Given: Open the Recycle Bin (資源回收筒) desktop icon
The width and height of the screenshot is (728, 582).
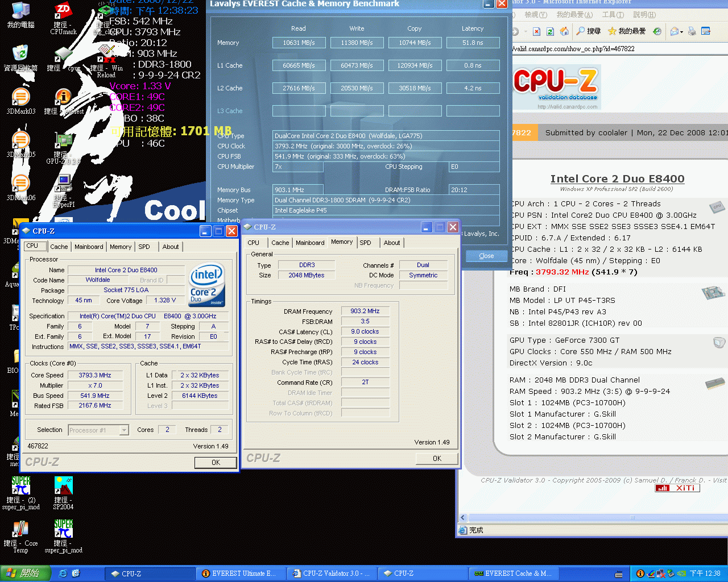Looking at the screenshot, I should click(20, 57).
